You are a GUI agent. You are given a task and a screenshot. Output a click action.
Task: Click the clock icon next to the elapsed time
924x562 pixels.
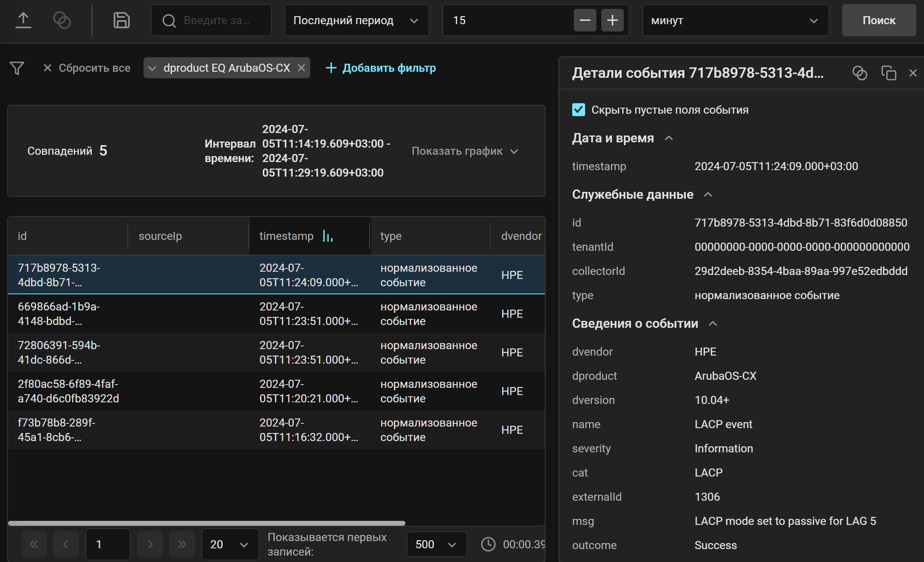point(488,544)
